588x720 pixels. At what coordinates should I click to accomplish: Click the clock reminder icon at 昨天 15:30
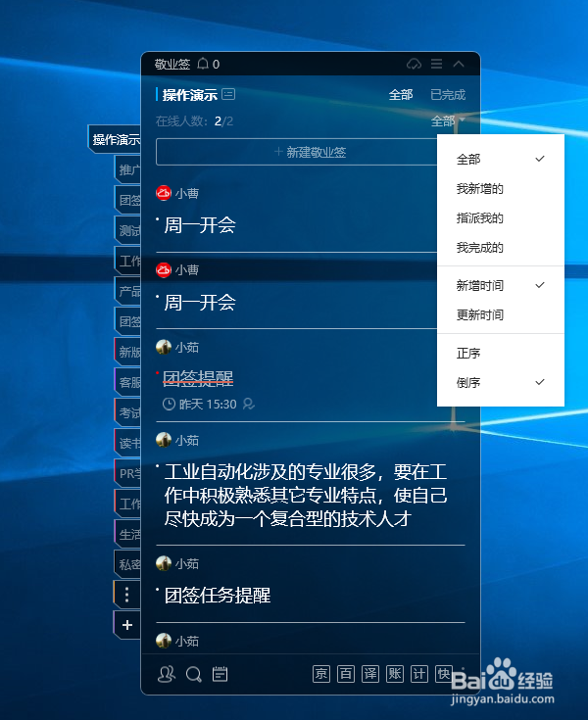click(169, 404)
